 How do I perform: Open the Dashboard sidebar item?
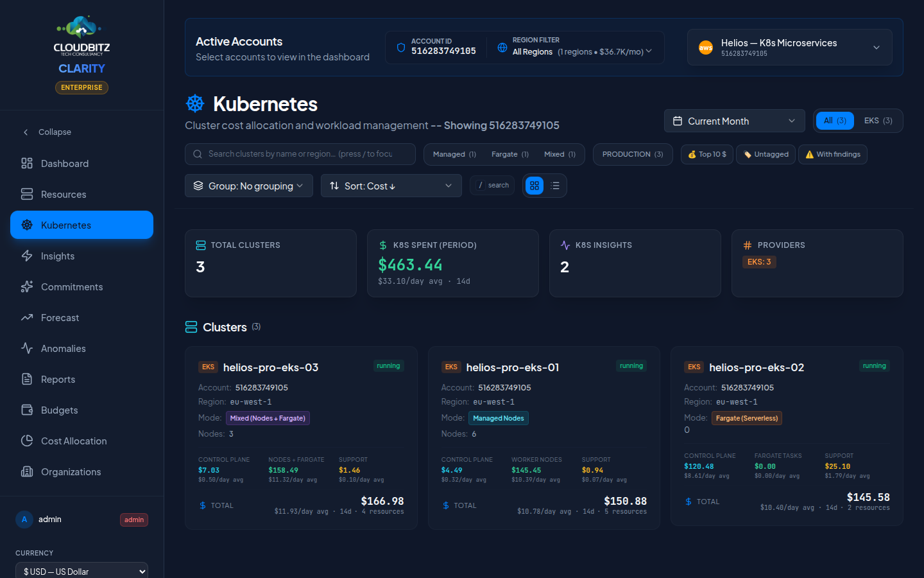[x=81, y=163]
